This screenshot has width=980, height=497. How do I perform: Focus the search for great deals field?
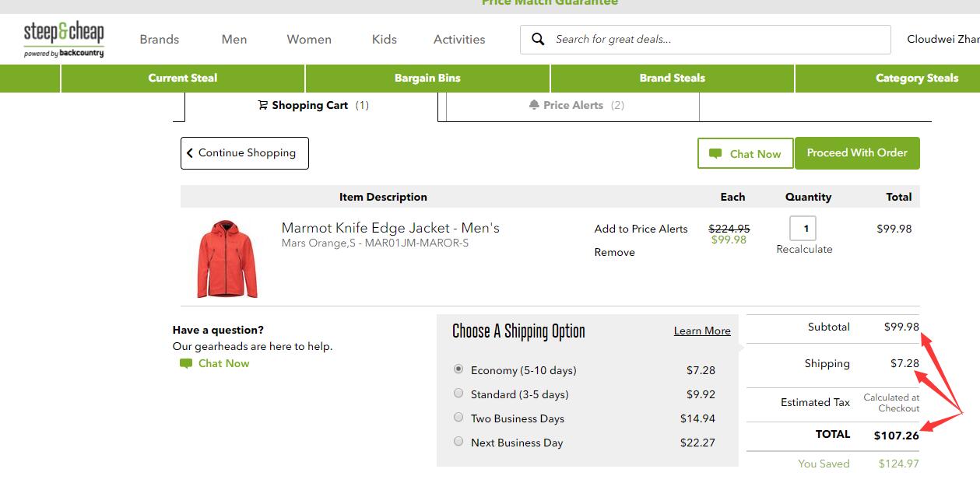click(705, 39)
